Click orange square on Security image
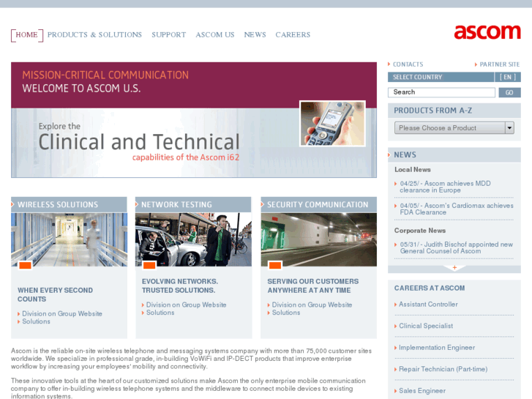The image size is (532, 399). tap(275, 265)
